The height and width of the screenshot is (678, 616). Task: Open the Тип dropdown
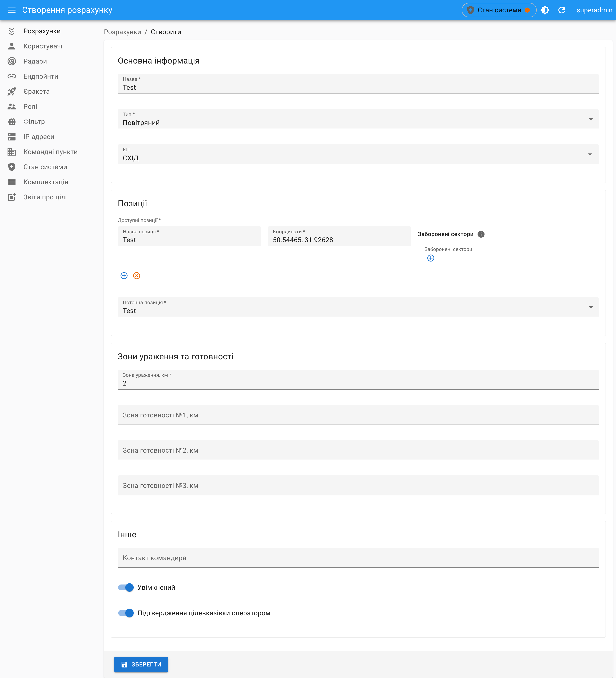[x=358, y=119]
